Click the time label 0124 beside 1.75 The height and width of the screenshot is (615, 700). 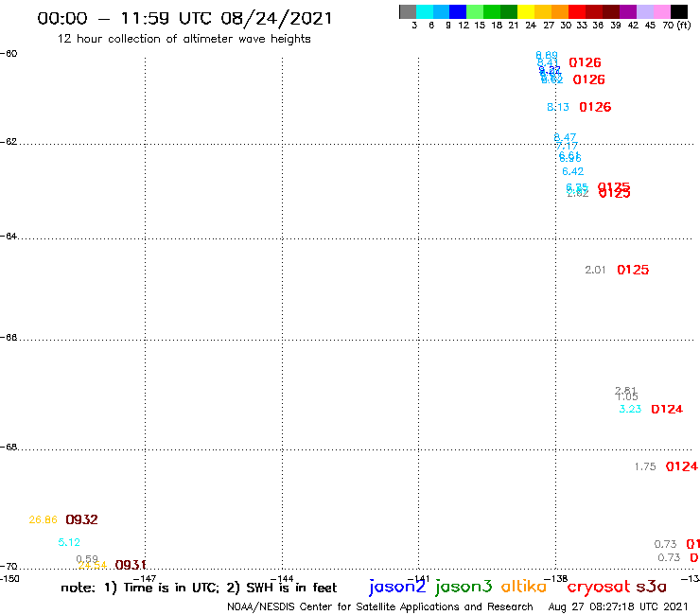[681, 466]
